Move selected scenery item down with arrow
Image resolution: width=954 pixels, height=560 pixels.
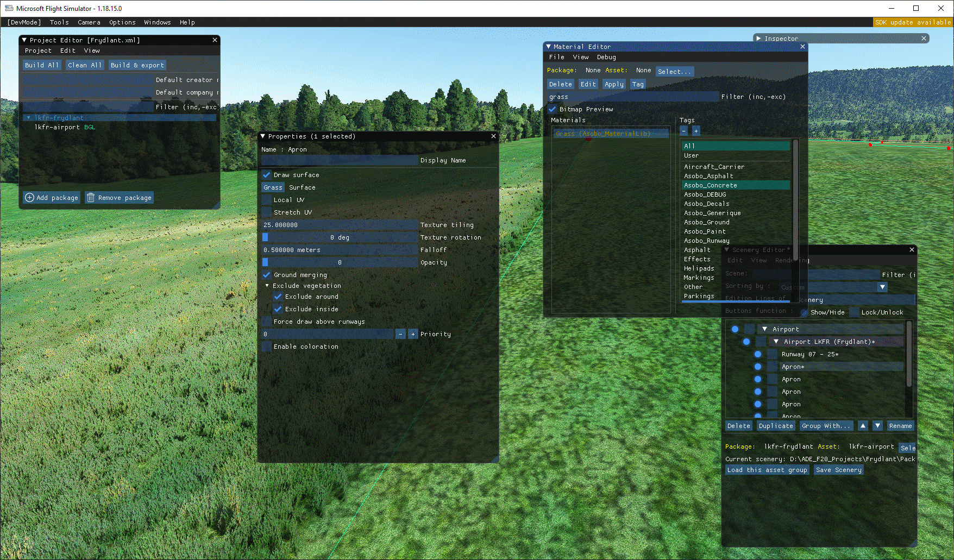click(877, 426)
